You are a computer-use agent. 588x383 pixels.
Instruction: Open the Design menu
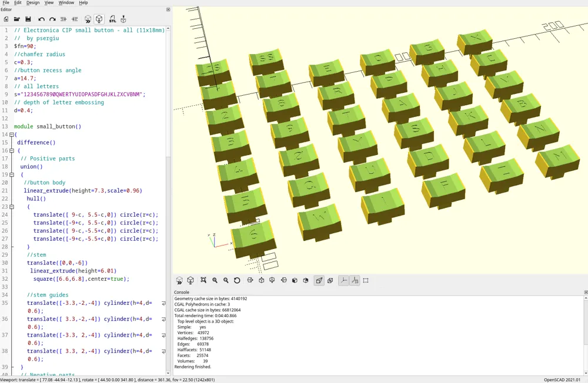pyautogui.click(x=33, y=2)
